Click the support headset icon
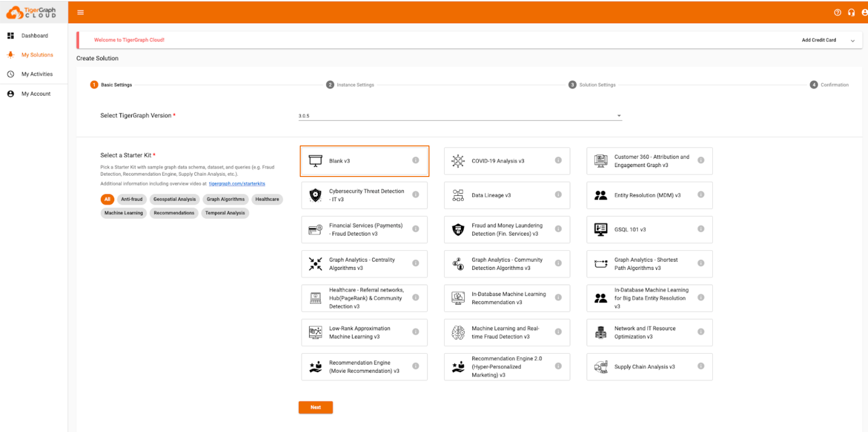This screenshot has width=868, height=432. click(x=851, y=12)
